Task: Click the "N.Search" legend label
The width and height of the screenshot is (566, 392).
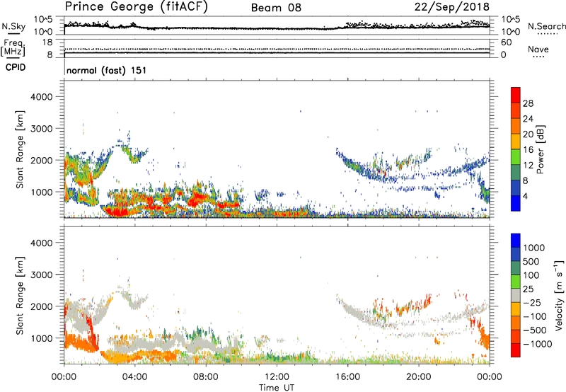Action: [x=546, y=26]
